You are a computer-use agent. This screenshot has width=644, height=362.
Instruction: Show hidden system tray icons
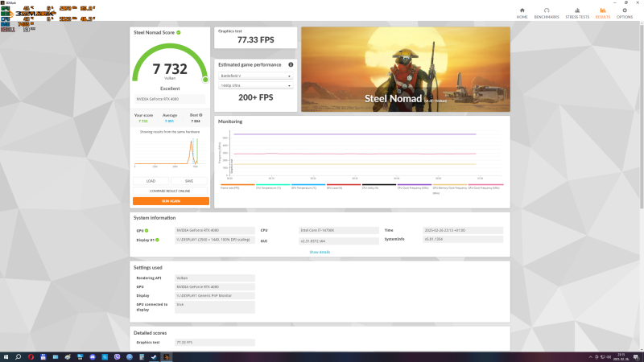click(x=591, y=356)
